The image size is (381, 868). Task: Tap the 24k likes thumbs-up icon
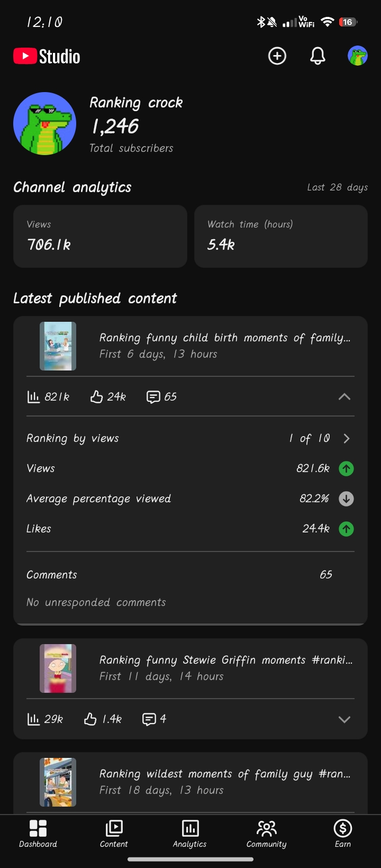coord(96,397)
